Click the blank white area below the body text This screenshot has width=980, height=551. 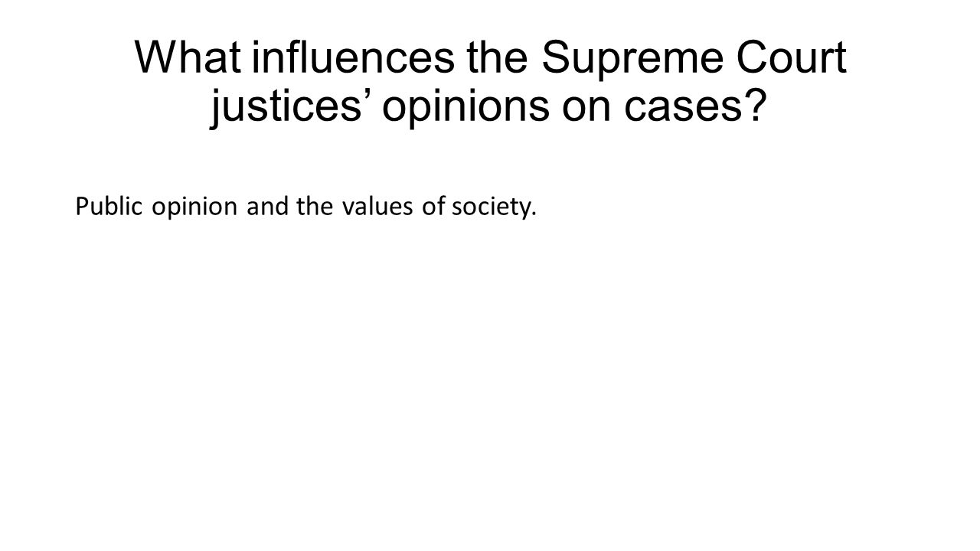490,383
